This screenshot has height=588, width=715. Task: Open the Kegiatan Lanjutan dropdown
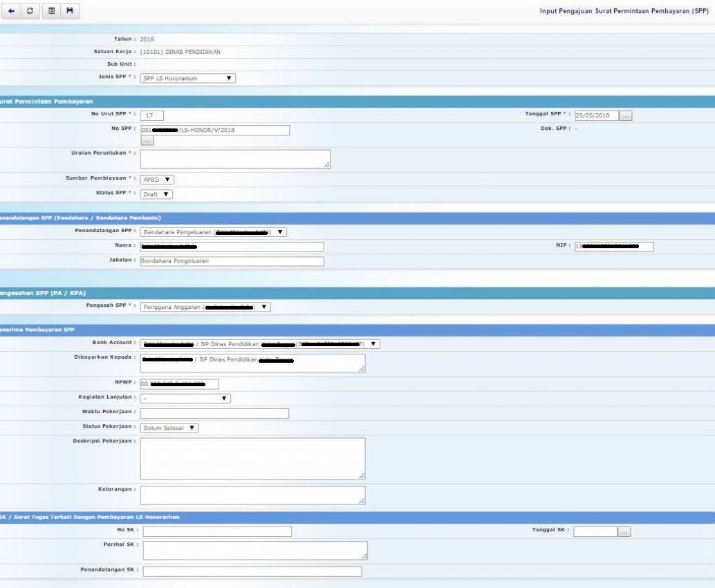[185, 399]
